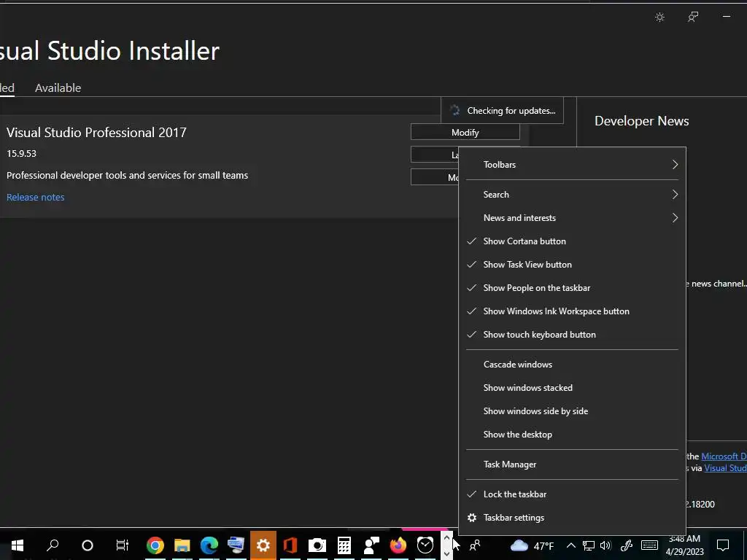The image size is (747, 560).
Task: Select Cascade windows
Action: (x=572, y=365)
